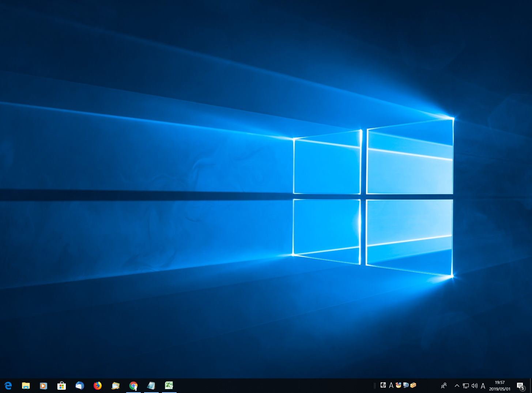Open the People icon in the taskbar
This screenshot has height=393, width=532.
coord(444,386)
